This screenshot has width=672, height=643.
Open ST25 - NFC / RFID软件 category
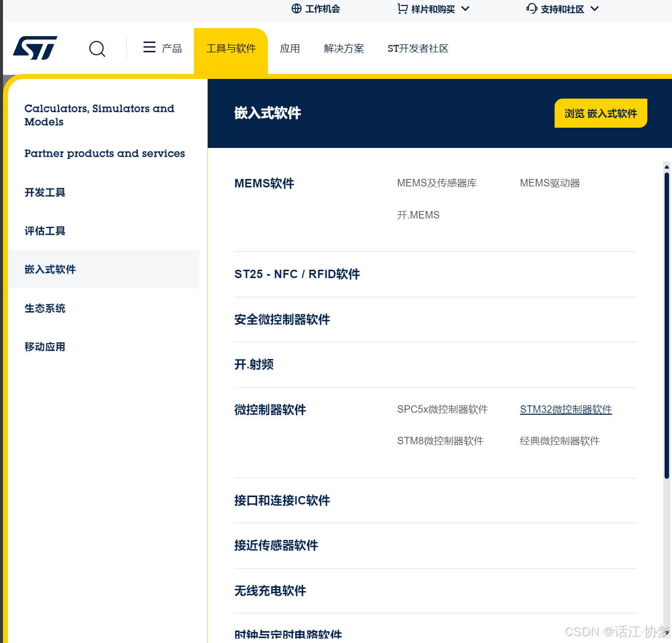[297, 274]
